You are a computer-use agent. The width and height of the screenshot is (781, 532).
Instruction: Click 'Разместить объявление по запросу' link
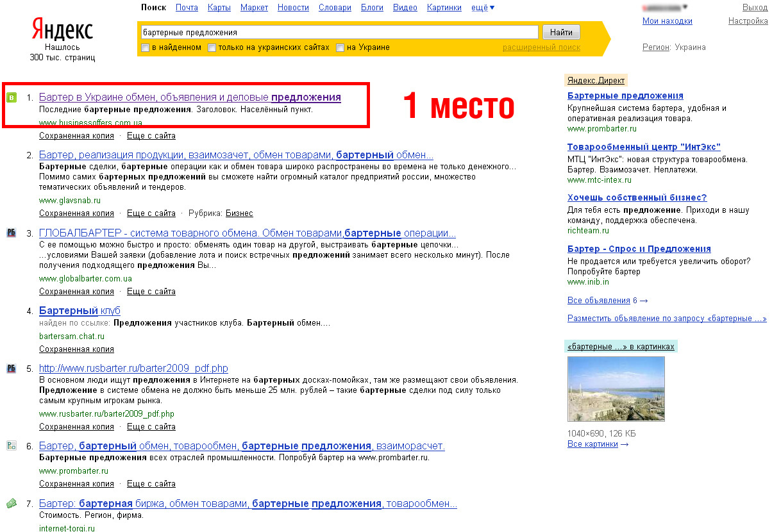[667, 319]
